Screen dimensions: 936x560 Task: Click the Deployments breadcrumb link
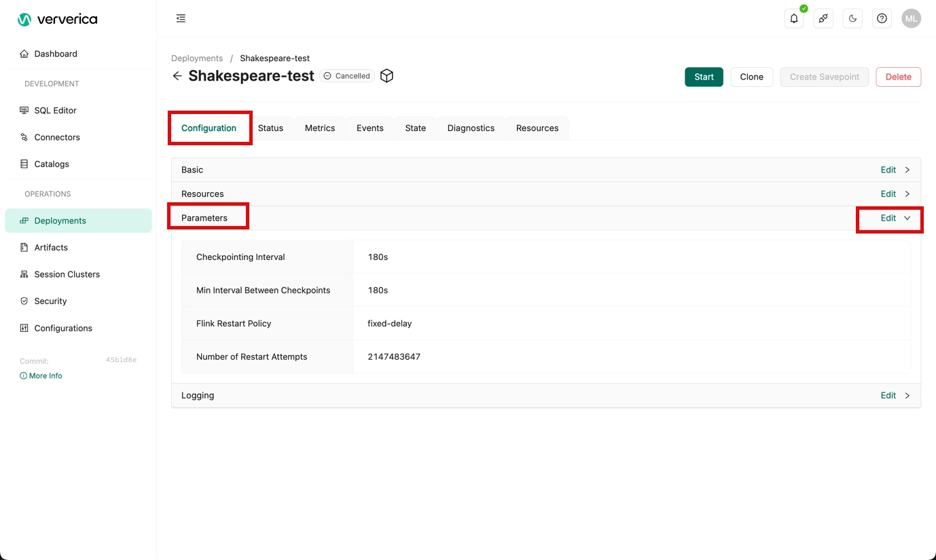click(197, 58)
